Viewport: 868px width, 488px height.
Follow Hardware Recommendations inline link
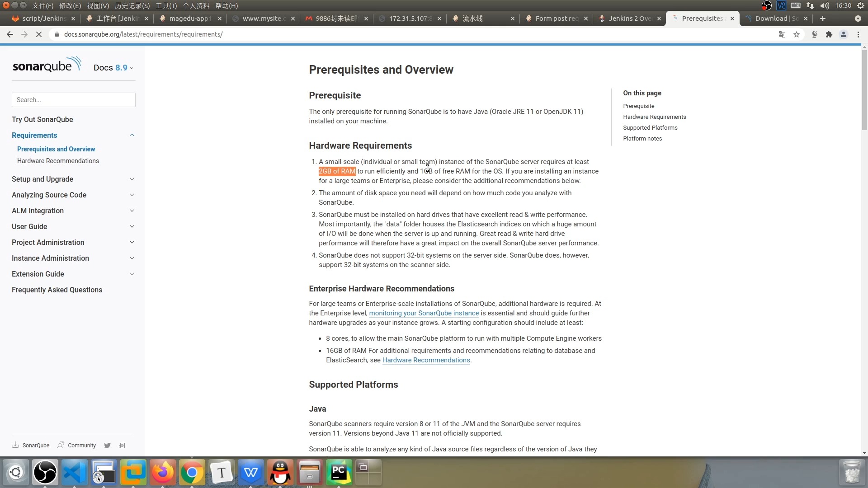[426, 360]
